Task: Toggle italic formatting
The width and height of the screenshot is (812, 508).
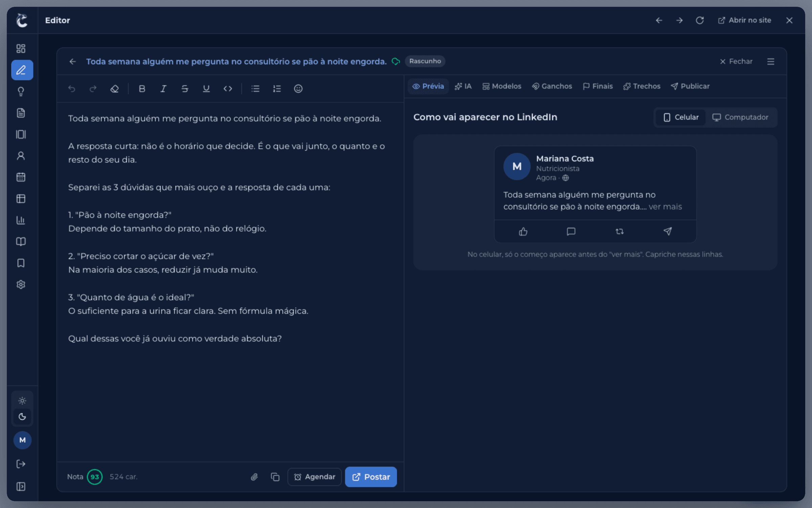Action: click(x=163, y=89)
